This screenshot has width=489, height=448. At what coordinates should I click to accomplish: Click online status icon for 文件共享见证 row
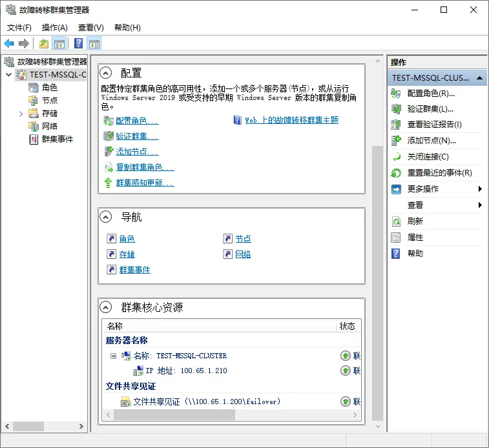[x=345, y=402]
